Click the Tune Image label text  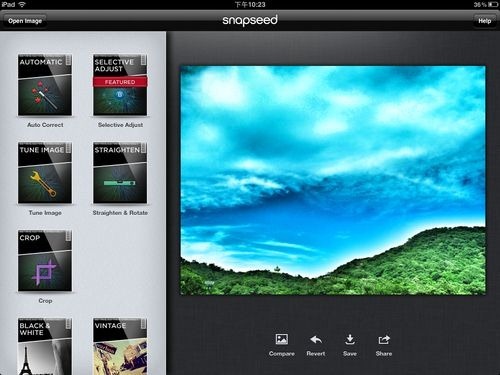tap(45, 213)
